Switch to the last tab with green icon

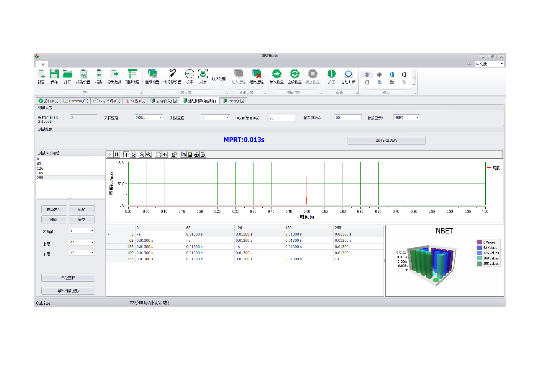[234, 101]
